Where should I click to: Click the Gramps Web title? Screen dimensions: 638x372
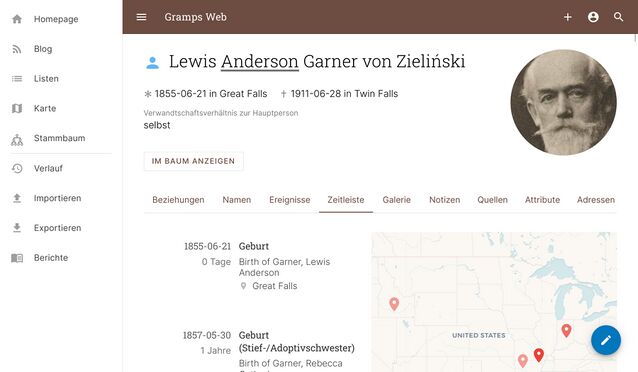[x=196, y=17]
